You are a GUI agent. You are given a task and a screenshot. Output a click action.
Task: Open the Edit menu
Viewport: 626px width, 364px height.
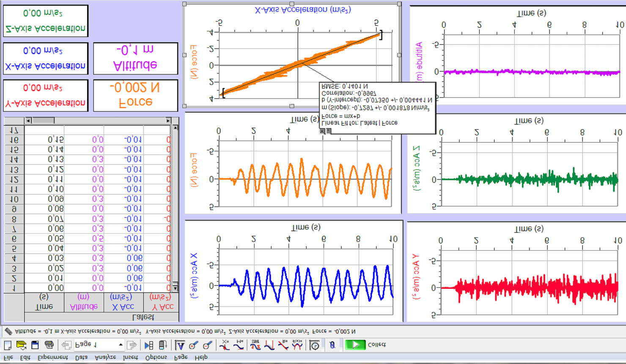[x=25, y=358]
